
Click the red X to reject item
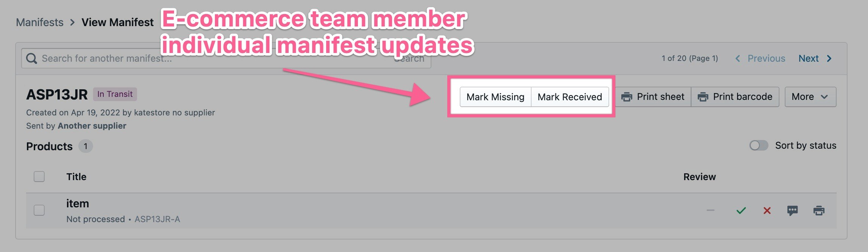coord(767,211)
